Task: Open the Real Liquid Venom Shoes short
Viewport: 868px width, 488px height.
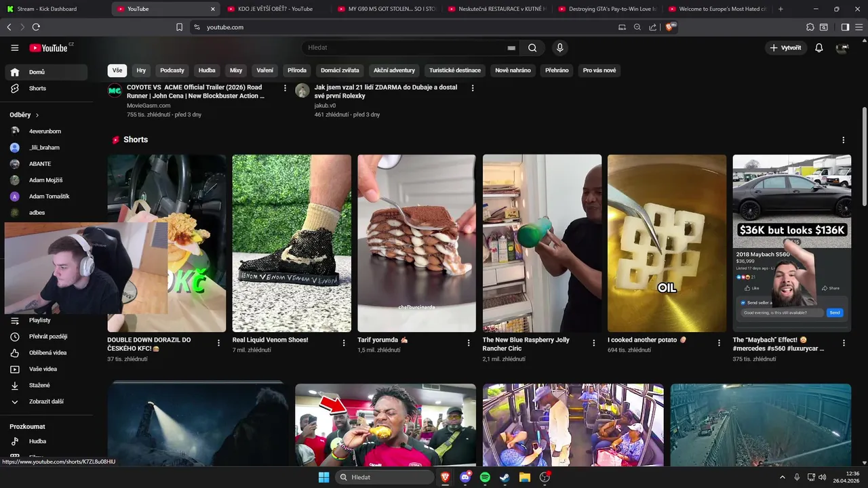Action: coord(292,243)
